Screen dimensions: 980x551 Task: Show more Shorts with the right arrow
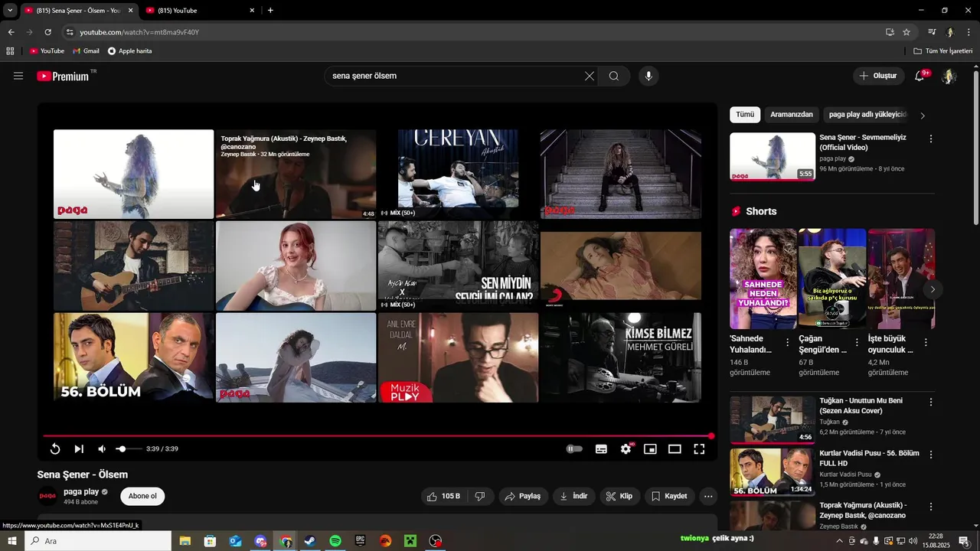tap(933, 289)
